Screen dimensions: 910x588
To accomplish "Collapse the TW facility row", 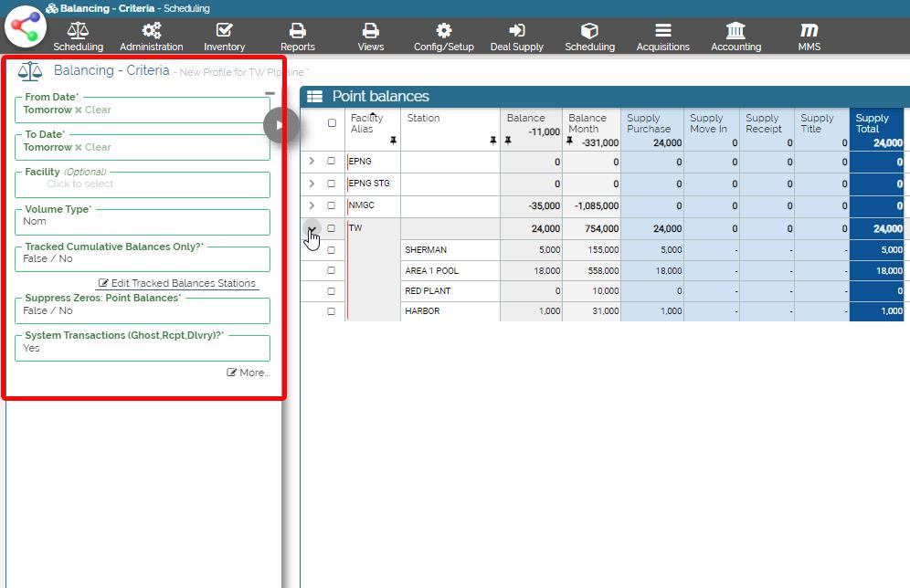I will point(312,228).
